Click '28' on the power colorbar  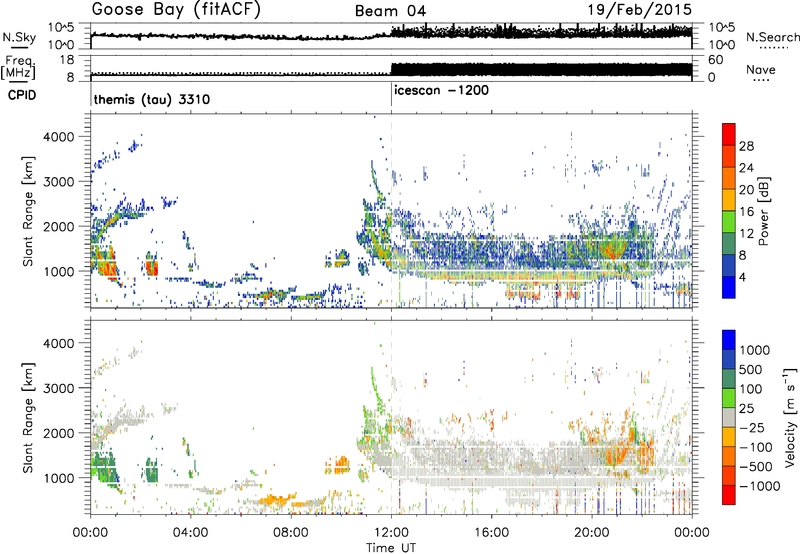746,146
